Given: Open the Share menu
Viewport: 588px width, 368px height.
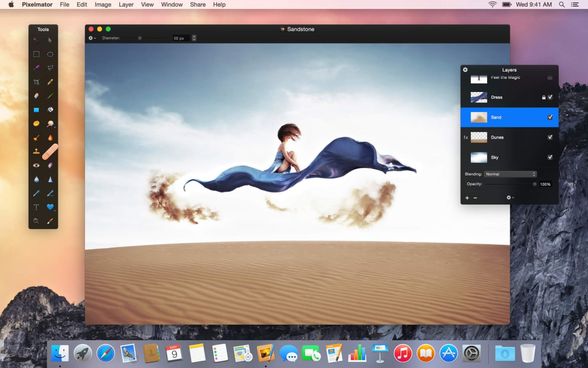Looking at the screenshot, I should tap(198, 5).
